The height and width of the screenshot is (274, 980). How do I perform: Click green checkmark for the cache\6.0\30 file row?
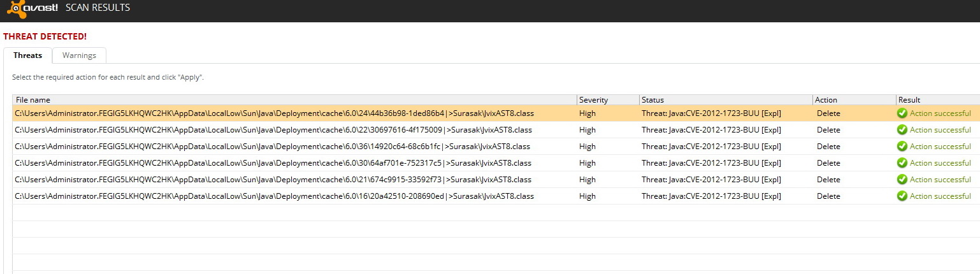[x=902, y=163]
